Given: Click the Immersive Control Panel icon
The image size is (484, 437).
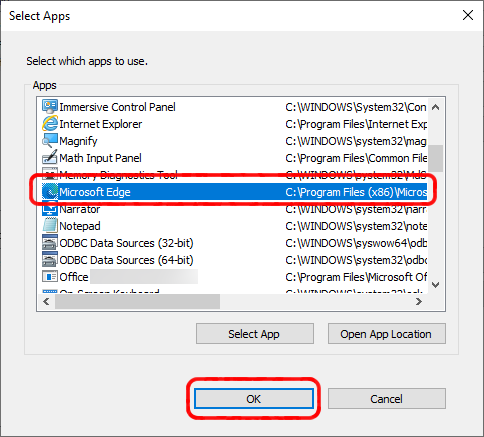Looking at the screenshot, I should [50, 107].
